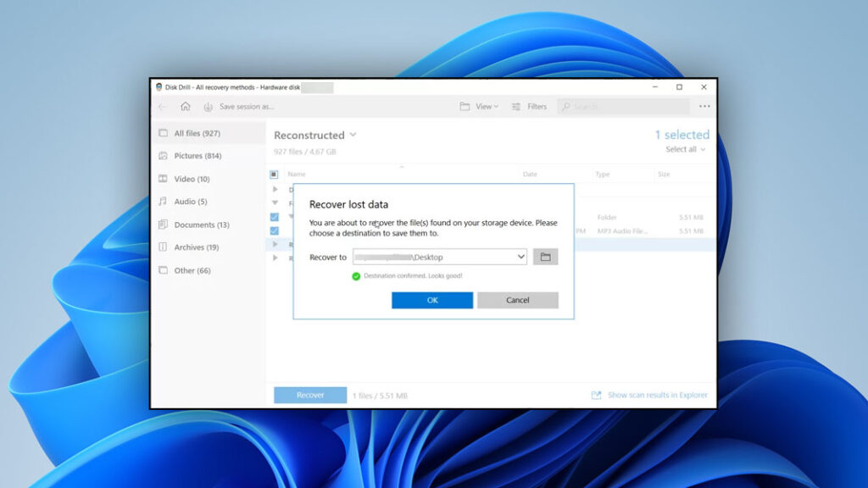Open the Reconstructed dropdown

(x=353, y=135)
